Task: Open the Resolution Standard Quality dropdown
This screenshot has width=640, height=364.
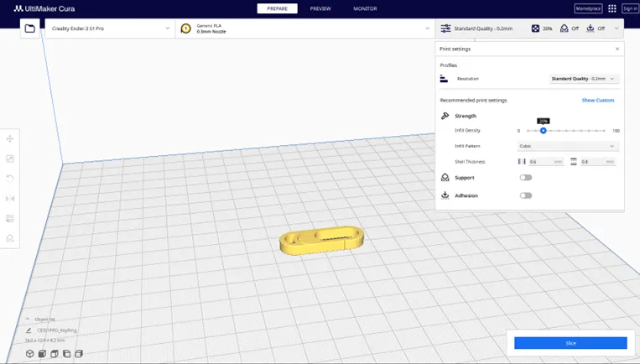Action: coord(584,79)
